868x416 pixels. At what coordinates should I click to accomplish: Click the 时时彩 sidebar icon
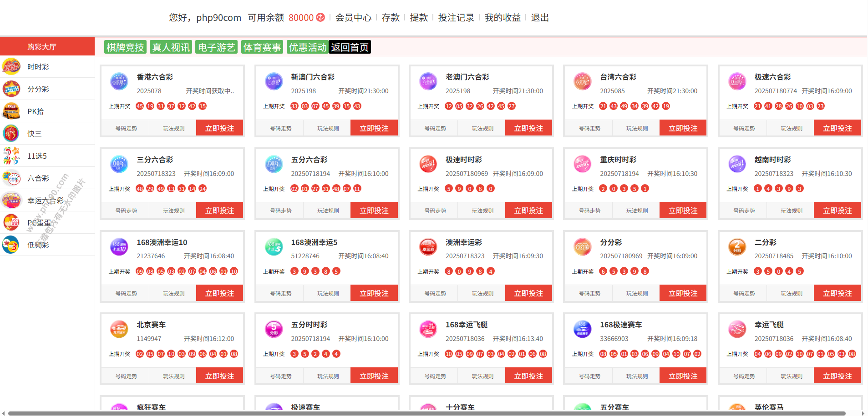(11, 67)
